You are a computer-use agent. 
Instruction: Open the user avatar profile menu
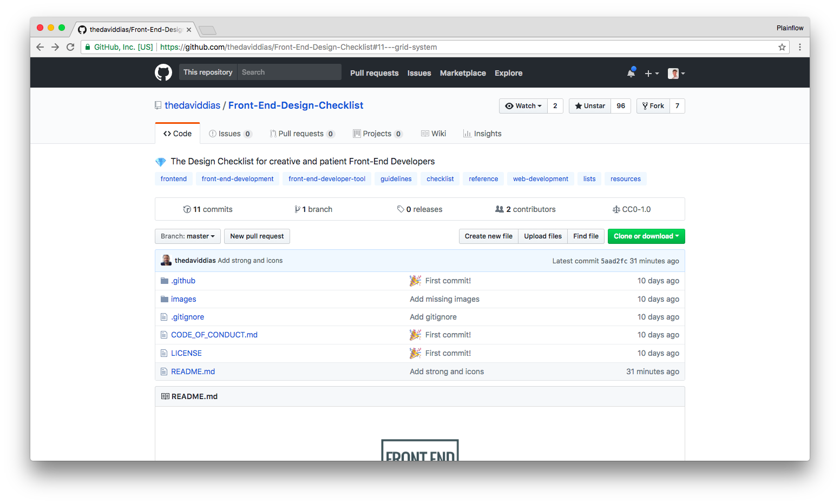pyautogui.click(x=677, y=74)
